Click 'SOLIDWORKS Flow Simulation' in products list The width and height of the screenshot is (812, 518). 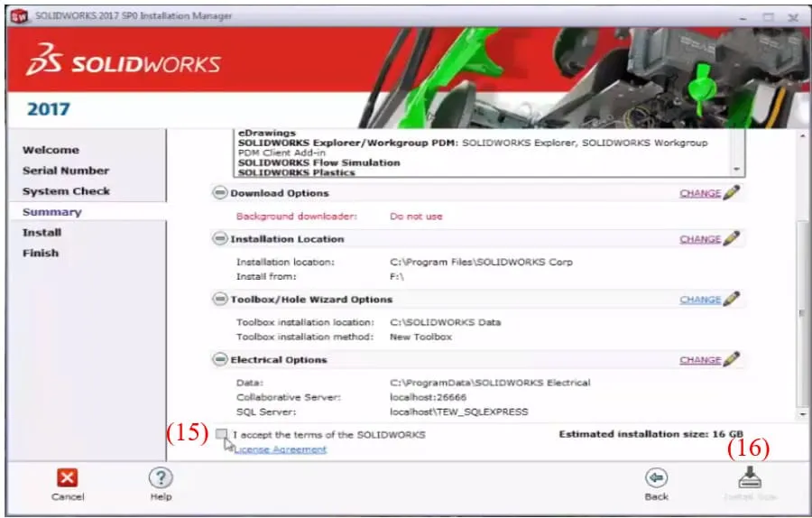tap(319, 162)
